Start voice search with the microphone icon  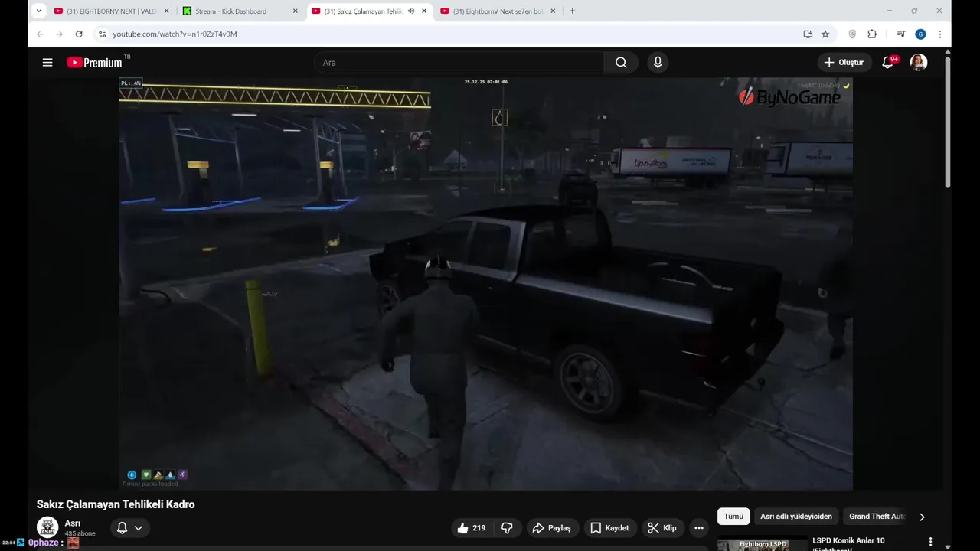click(658, 63)
